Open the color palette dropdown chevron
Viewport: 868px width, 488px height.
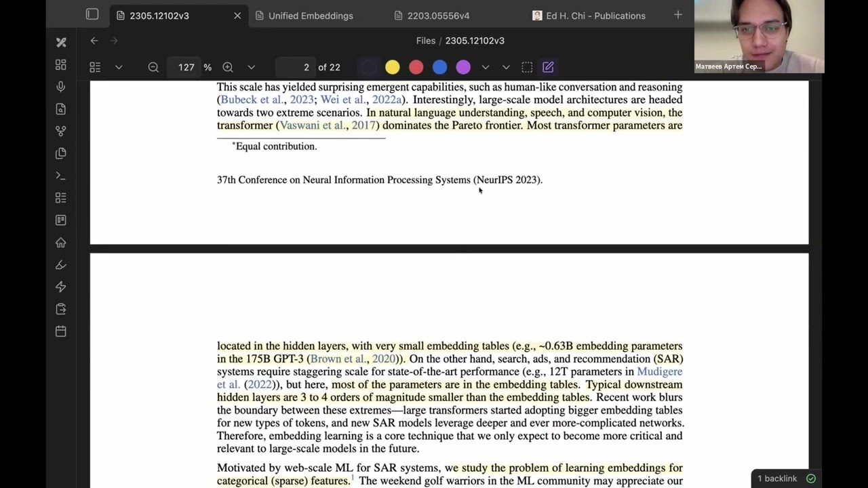(x=486, y=67)
